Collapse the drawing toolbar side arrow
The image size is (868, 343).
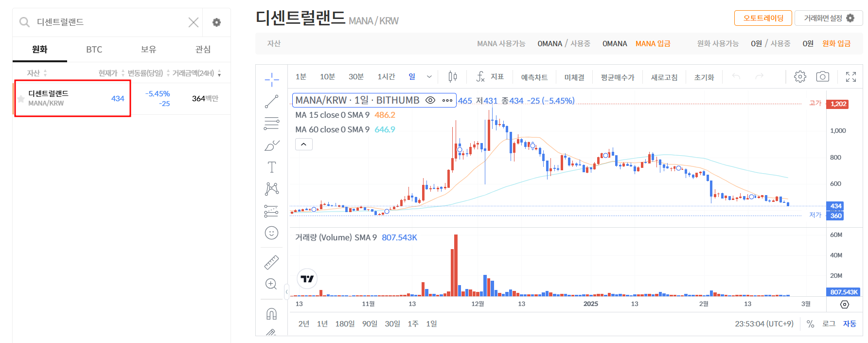pyautogui.click(x=286, y=292)
